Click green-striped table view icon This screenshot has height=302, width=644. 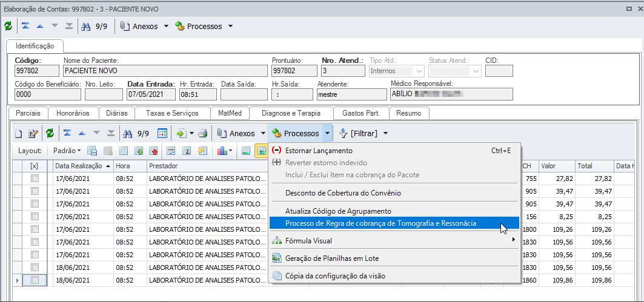[x=246, y=151]
